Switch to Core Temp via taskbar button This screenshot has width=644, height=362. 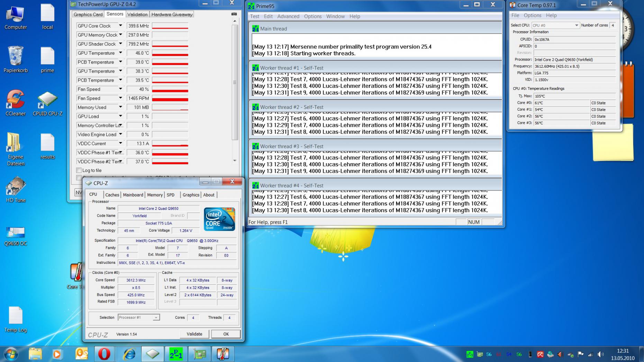click(223, 354)
